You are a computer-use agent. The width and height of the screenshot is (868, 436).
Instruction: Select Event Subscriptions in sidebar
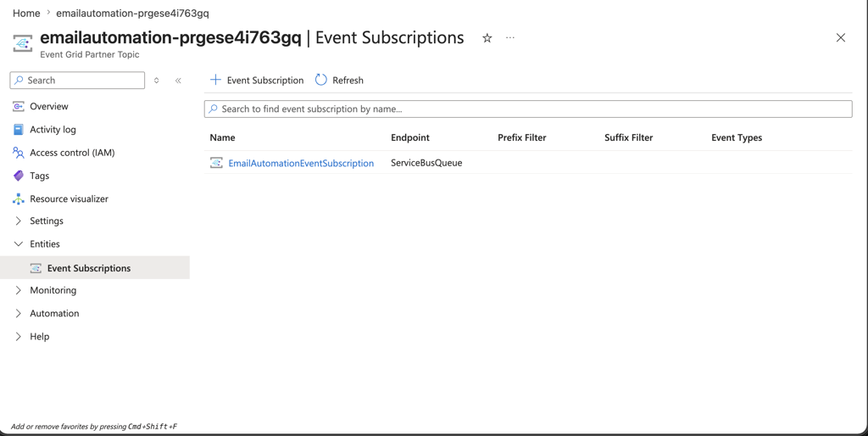pos(88,268)
